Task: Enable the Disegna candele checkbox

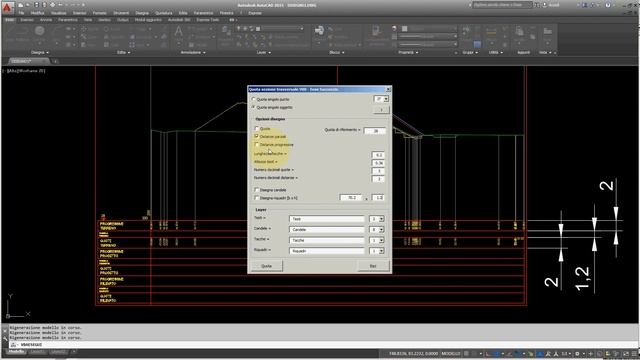Action: pyautogui.click(x=257, y=190)
